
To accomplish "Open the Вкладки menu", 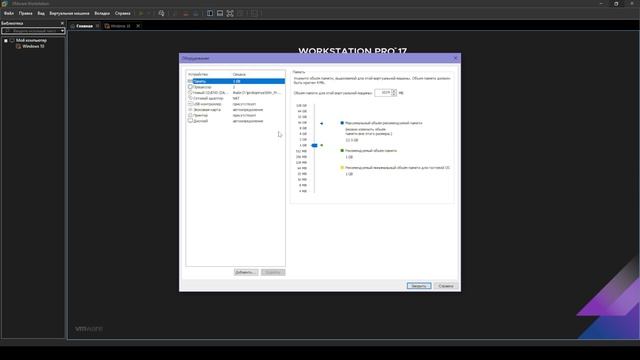I will tap(102, 13).
